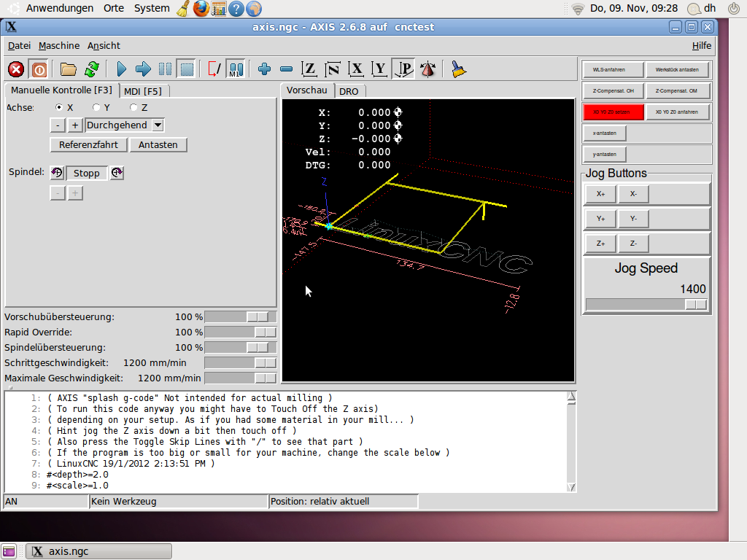This screenshot has height=560, width=747.
Task: Start spindle counterclockwise
Action: coord(57,173)
